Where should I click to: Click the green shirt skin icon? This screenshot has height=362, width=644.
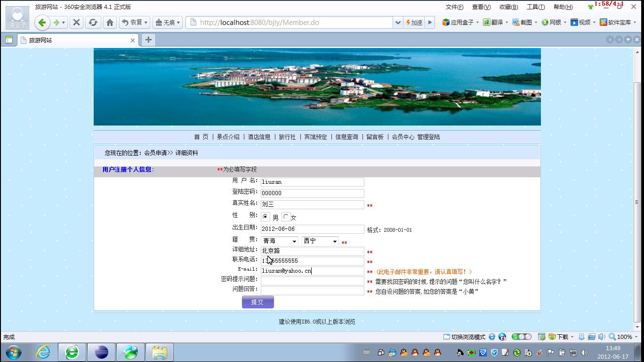click(590, 7)
